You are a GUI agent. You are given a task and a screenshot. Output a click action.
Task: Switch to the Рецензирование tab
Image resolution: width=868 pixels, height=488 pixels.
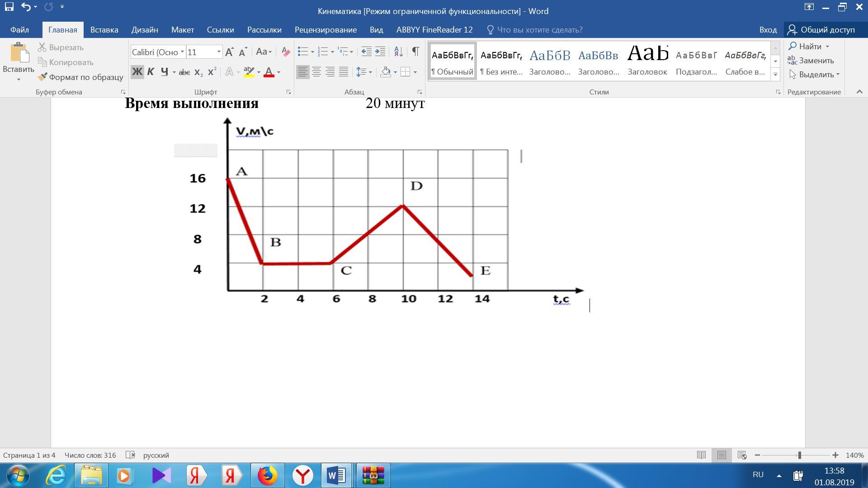[x=325, y=30]
